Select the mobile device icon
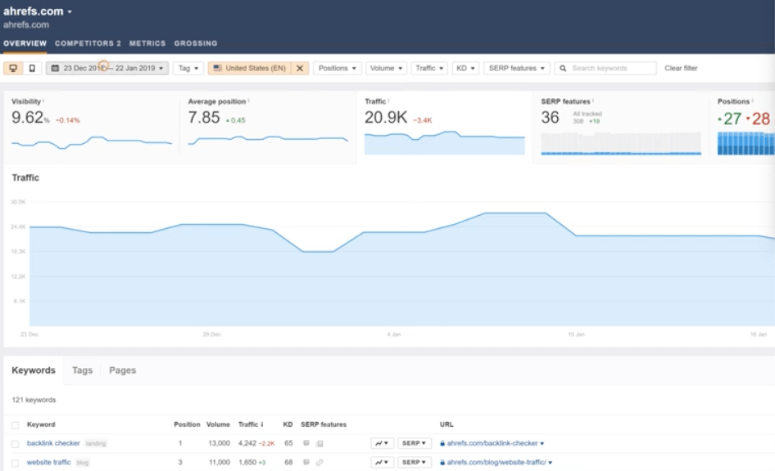 pyautogui.click(x=32, y=68)
